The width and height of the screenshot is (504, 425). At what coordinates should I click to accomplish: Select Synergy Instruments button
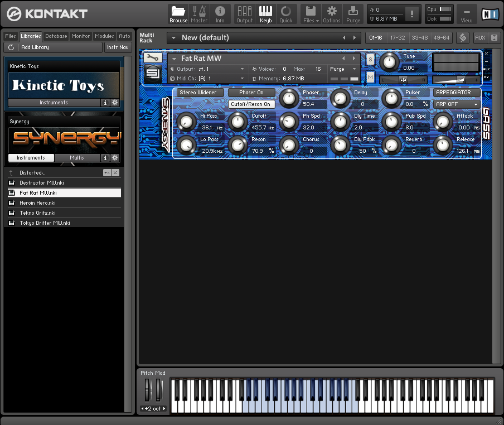(31, 158)
